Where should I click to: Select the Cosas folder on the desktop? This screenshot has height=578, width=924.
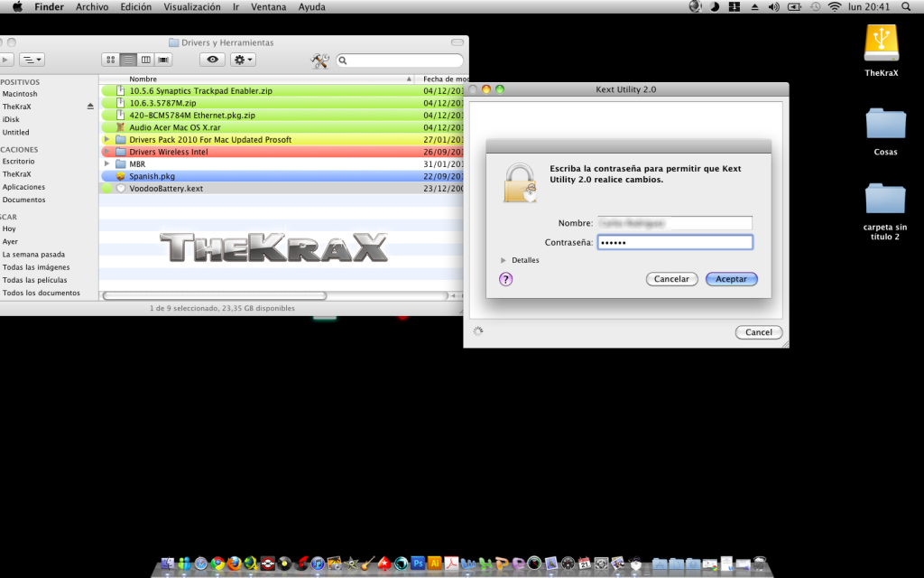pyautogui.click(x=885, y=124)
